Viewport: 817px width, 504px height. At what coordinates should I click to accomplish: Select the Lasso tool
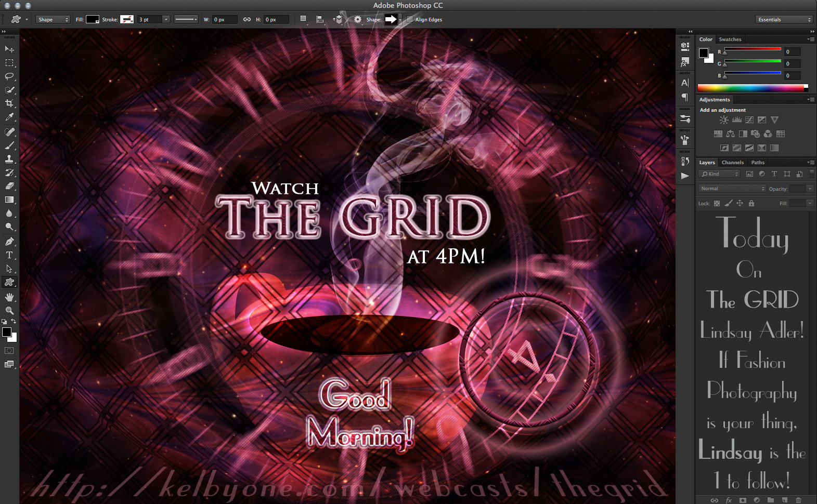[9, 76]
